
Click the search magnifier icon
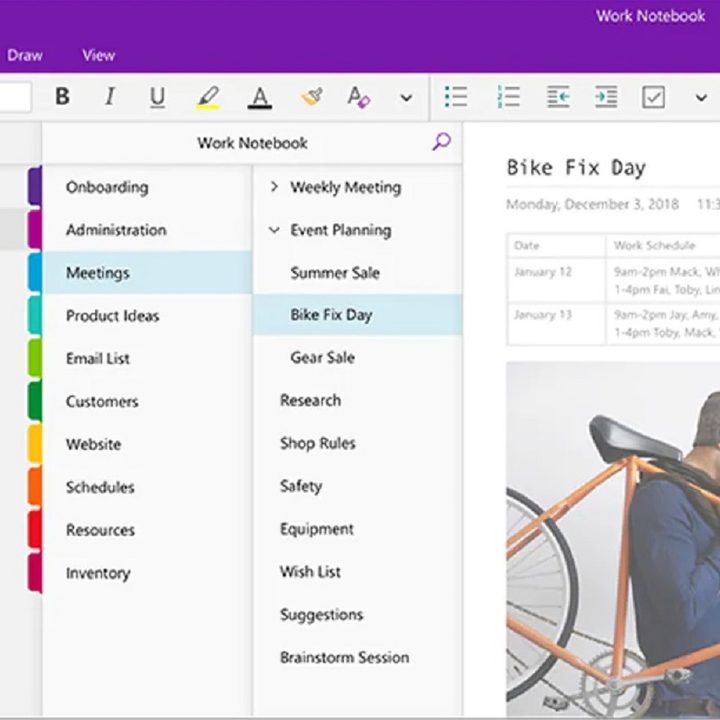tap(441, 142)
